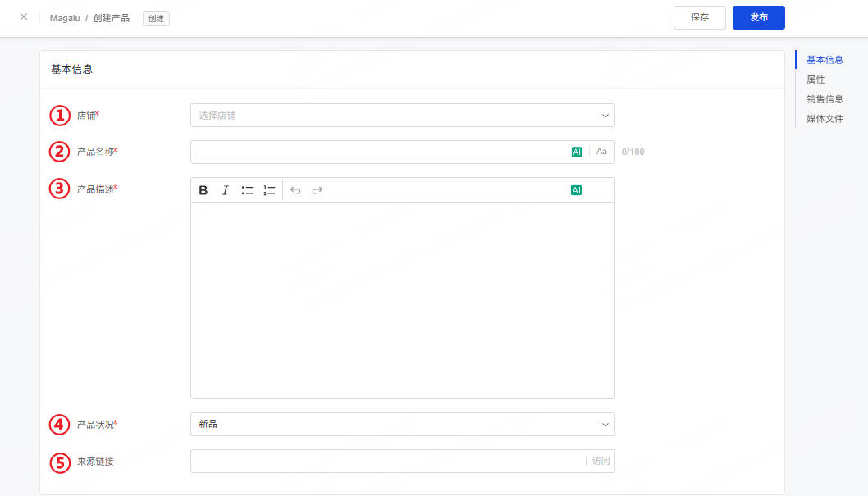Insert a bulleted list in description
This screenshot has height=496, width=868.
pyautogui.click(x=247, y=190)
